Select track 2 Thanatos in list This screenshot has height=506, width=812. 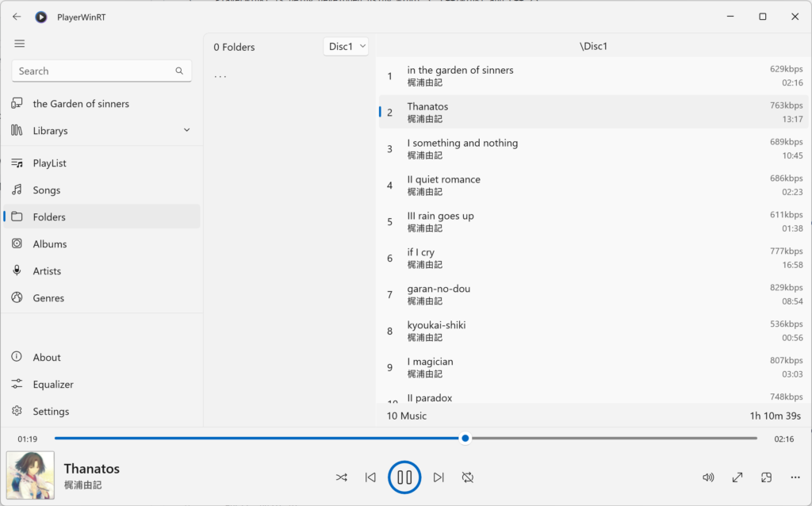click(x=593, y=113)
